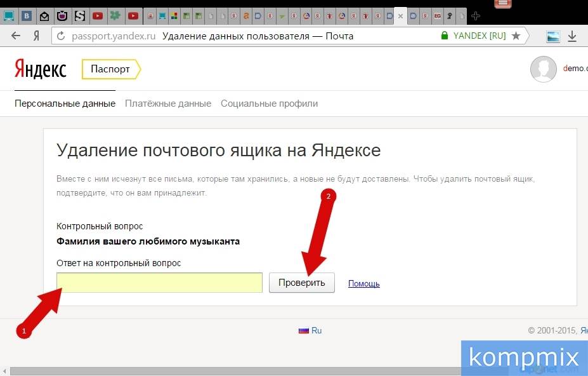
Task: Open downloads with the down arrow icon
Action: point(572,36)
